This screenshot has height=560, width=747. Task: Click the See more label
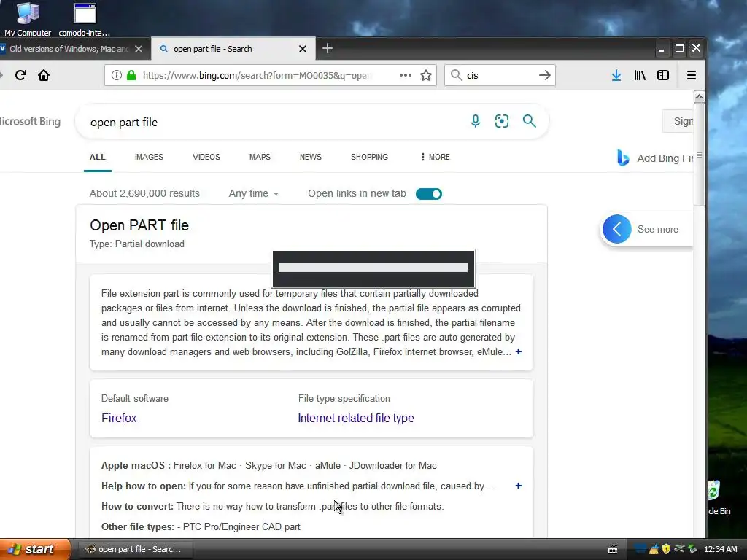[658, 229]
